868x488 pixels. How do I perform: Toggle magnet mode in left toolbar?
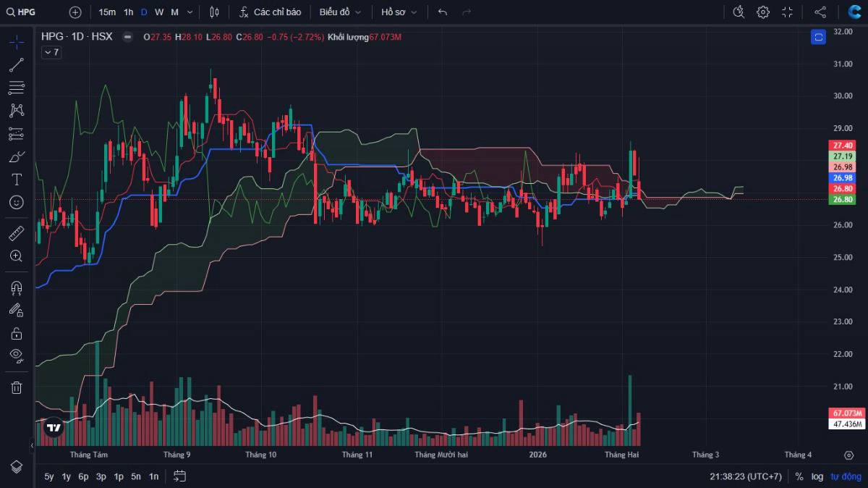click(x=16, y=287)
